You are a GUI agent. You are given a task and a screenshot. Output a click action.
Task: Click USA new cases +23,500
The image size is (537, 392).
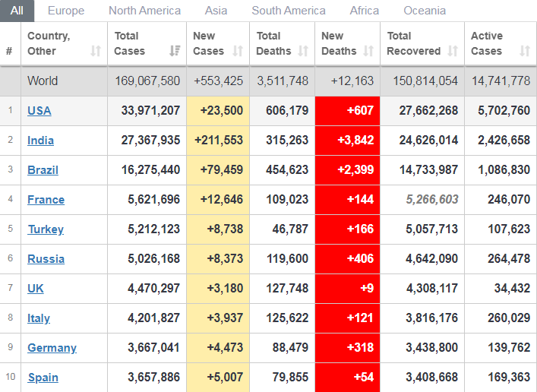222,111
